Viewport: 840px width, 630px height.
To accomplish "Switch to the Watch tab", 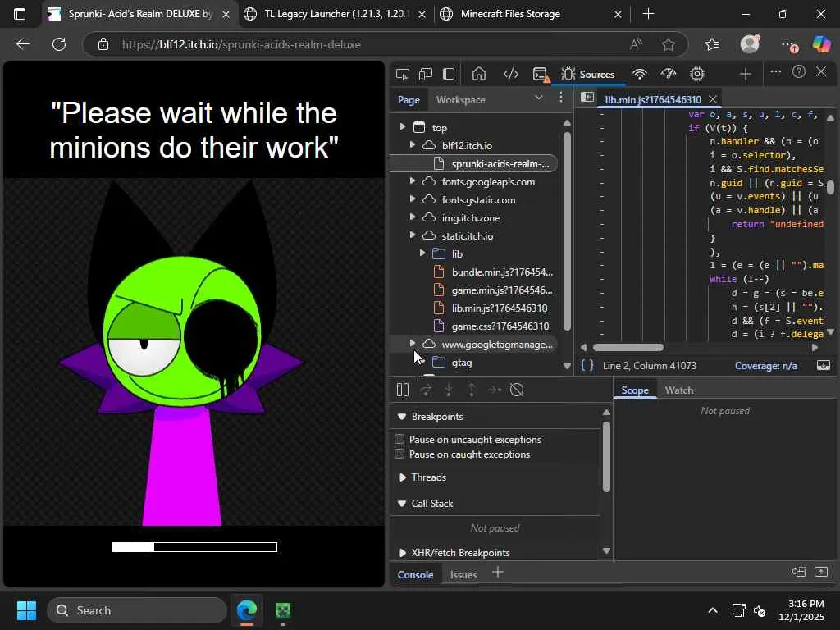I will 678,390.
